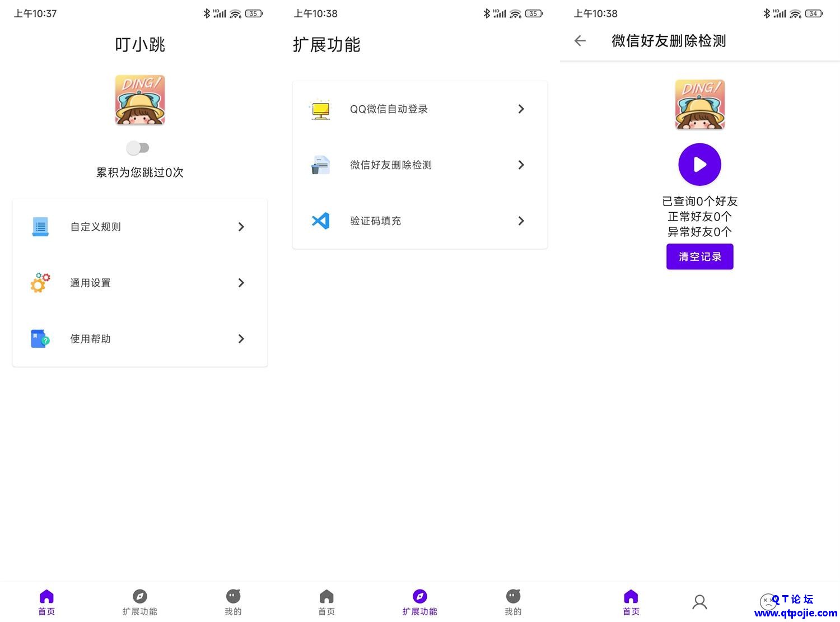Click 微信好友删除检测 document trash icon
This screenshot has width=840, height=622.
click(320, 165)
